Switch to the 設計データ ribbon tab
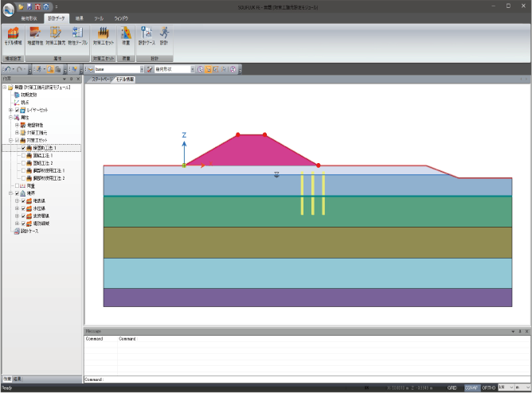Image resolution: width=532 pixels, height=393 pixels. [x=56, y=18]
